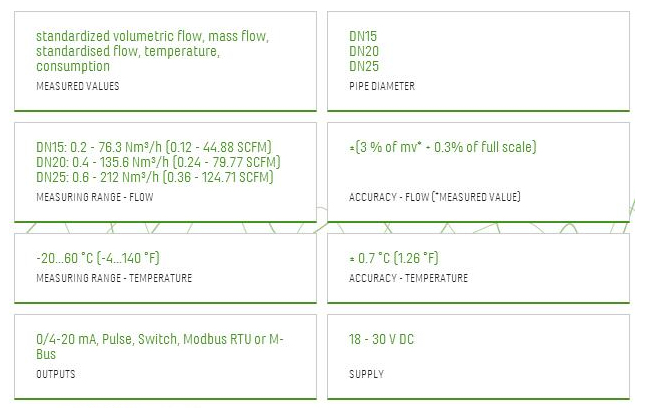Click the ACCURACY - TEMPERATURE label

[407, 278]
